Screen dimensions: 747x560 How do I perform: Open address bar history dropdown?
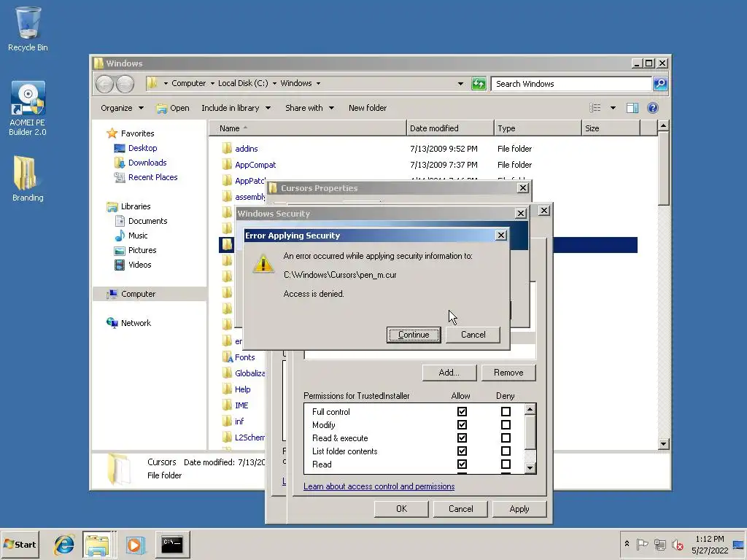(x=460, y=84)
